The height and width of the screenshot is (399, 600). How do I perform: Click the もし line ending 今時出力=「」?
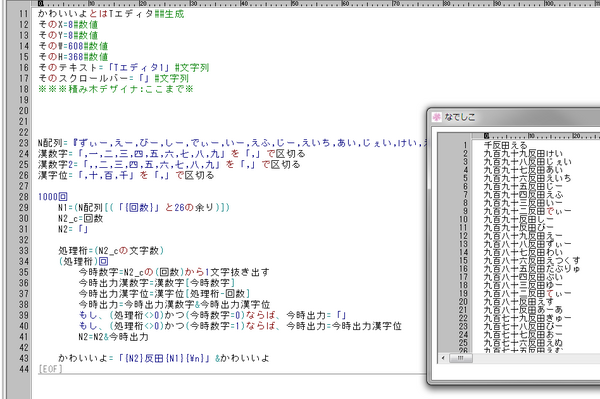tap(212, 315)
